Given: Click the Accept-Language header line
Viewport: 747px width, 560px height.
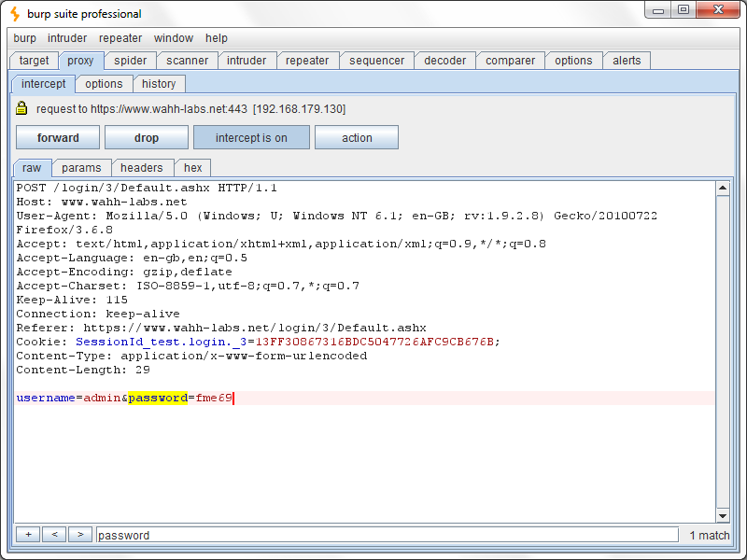Looking at the screenshot, I should [x=132, y=259].
